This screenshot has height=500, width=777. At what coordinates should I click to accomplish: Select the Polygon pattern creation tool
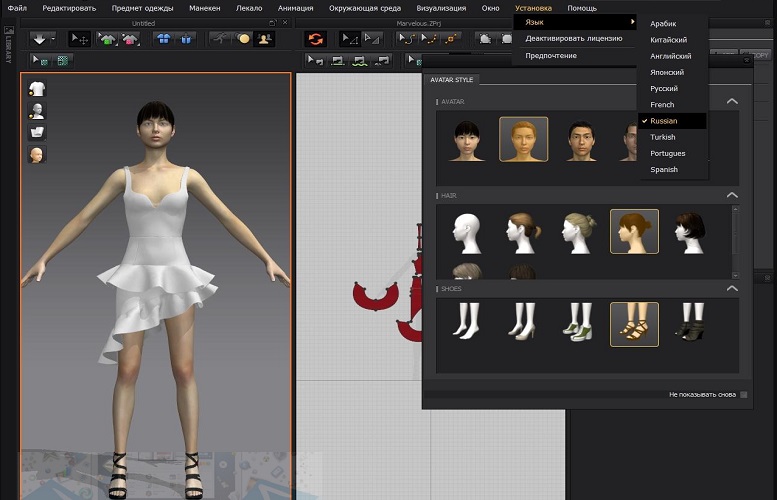coord(485,39)
